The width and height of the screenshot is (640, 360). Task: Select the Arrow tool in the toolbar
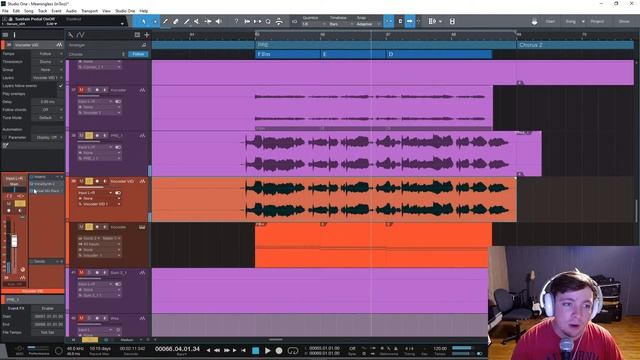tap(144, 21)
